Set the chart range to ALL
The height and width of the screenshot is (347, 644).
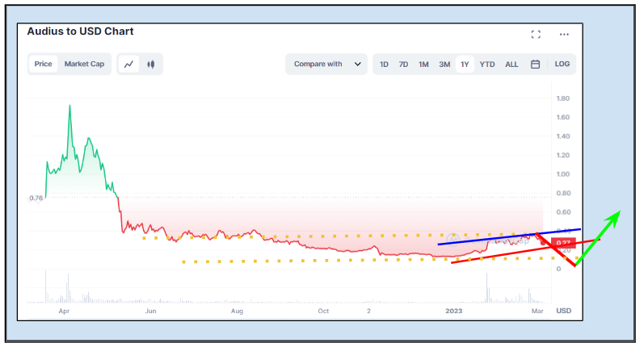pos(511,65)
